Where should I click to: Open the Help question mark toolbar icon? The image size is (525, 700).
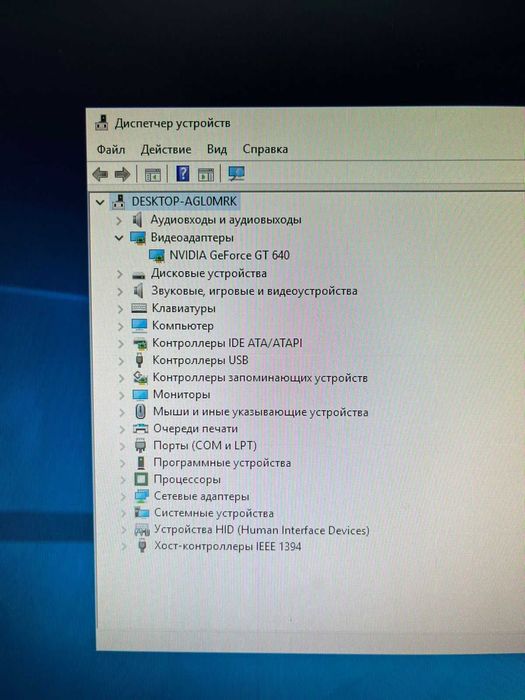click(x=183, y=173)
